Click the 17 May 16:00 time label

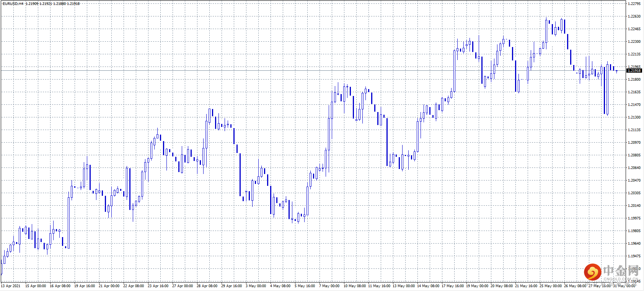click(453, 286)
